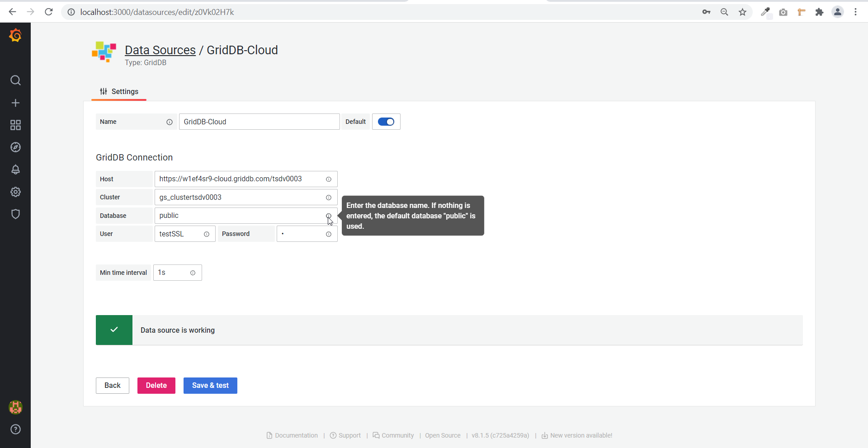This screenshot has width=868, height=448.
Task: Open the Dashboards grid icon
Action: click(15, 125)
